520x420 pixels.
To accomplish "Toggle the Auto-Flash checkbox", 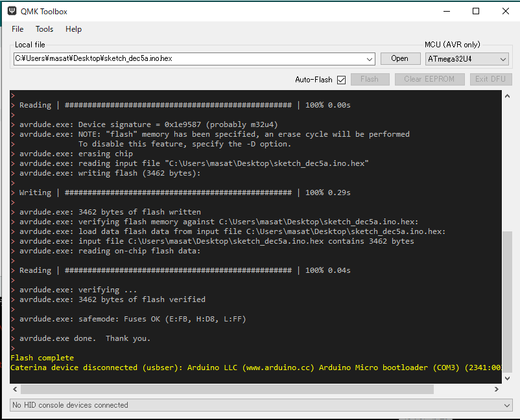I will [341, 80].
